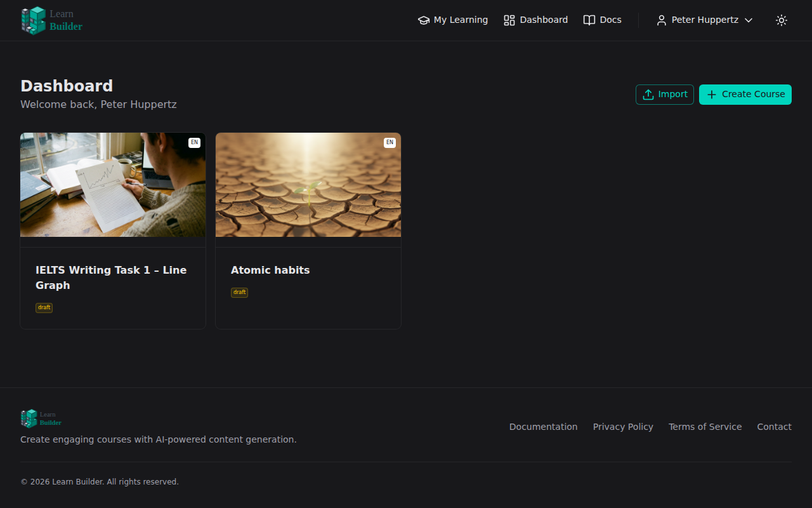Click the Create Course button
812x508 pixels.
pos(745,94)
